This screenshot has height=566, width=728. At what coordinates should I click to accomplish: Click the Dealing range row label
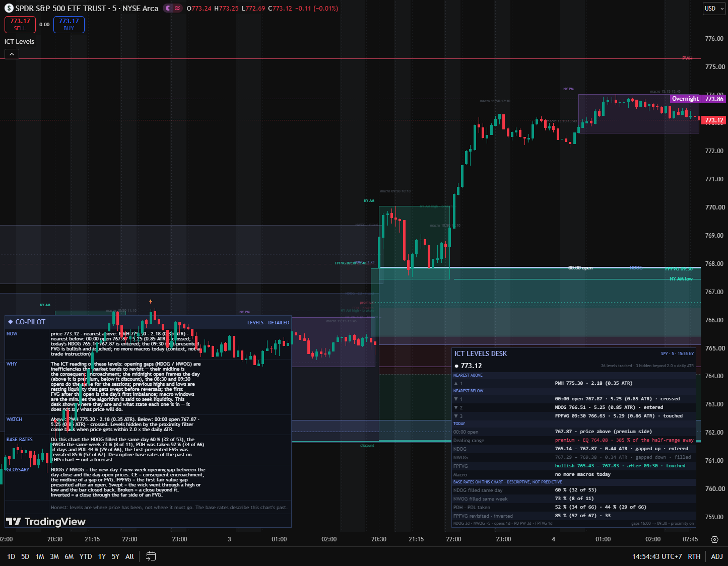point(469,441)
